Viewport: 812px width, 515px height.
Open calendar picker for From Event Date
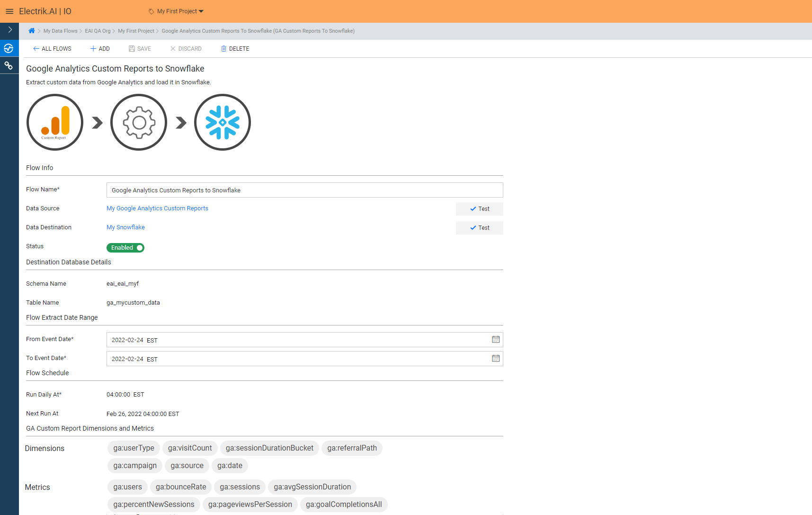495,339
